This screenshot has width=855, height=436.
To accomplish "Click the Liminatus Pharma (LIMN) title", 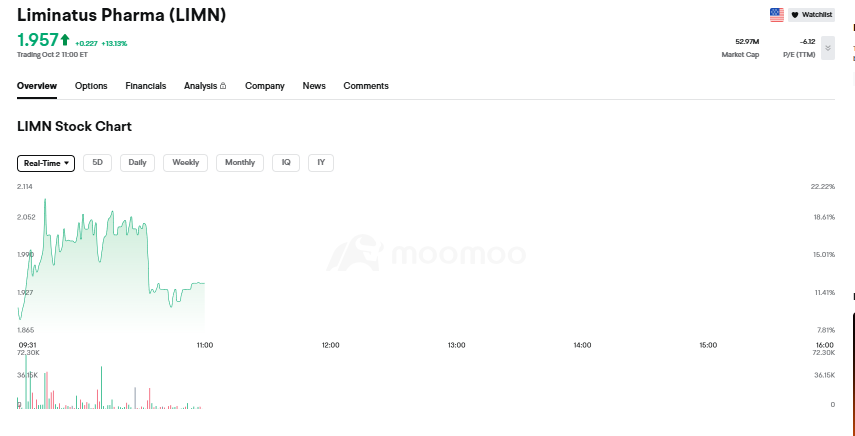I will click(x=122, y=15).
